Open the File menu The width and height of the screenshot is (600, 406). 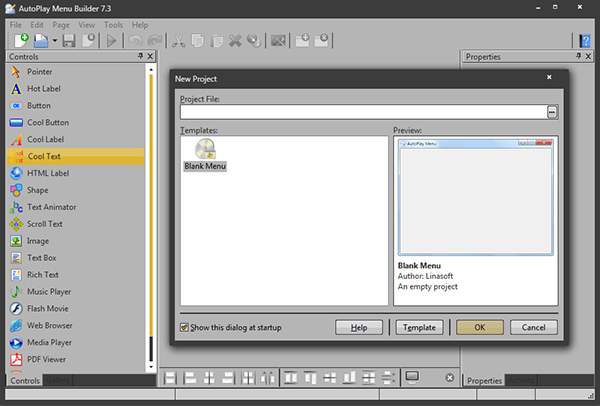[x=16, y=25]
